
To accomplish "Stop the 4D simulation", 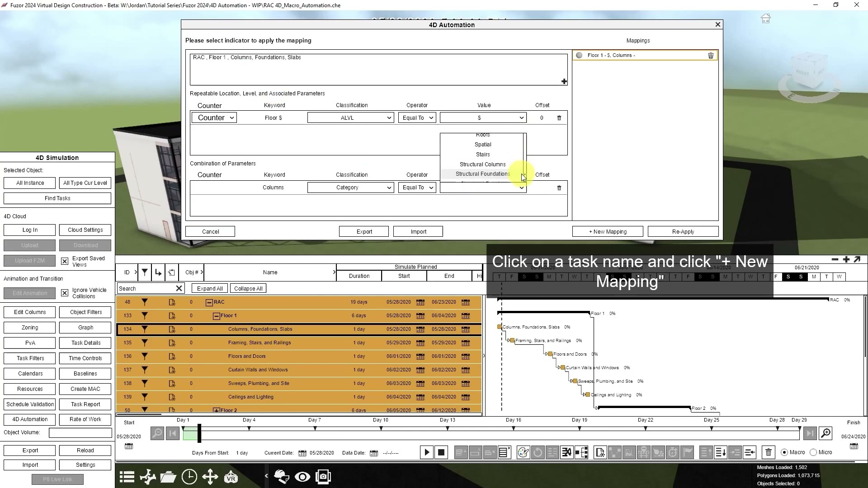I will (x=441, y=452).
